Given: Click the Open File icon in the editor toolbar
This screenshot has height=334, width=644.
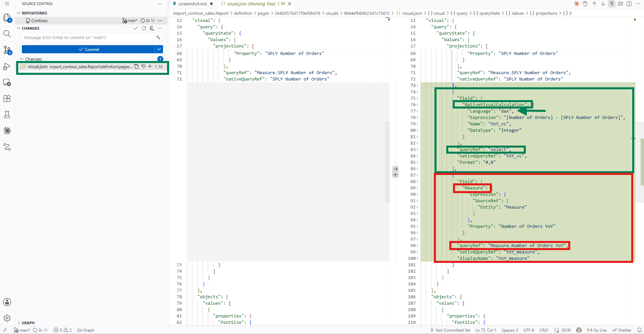Looking at the screenshot, I should point(585,4).
